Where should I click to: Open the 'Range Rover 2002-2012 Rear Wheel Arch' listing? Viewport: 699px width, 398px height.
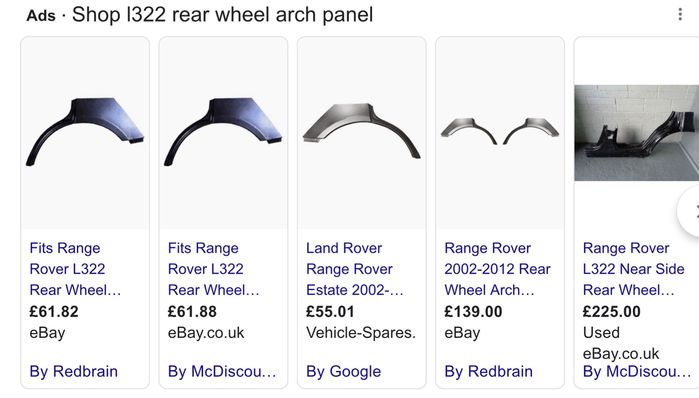coord(498,269)
